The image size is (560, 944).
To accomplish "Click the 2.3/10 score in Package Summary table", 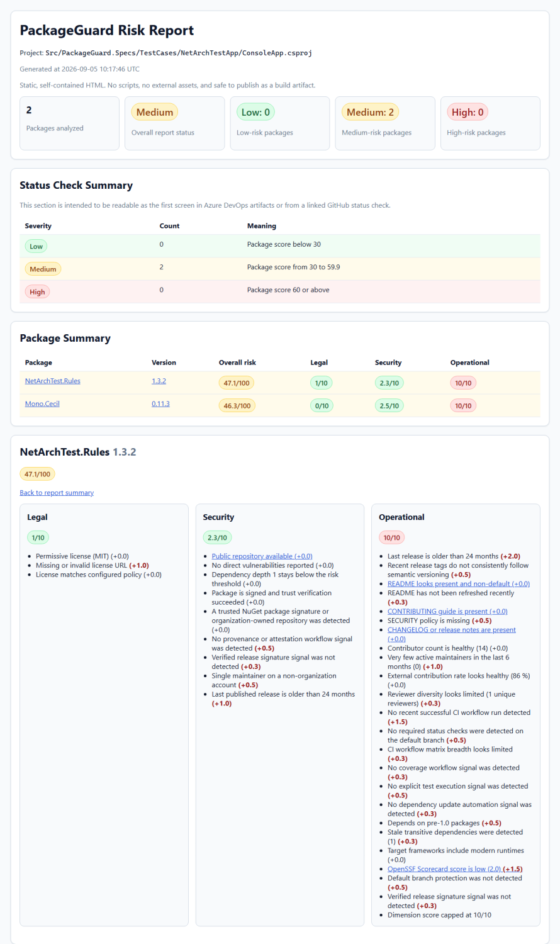I will point(389,383).
